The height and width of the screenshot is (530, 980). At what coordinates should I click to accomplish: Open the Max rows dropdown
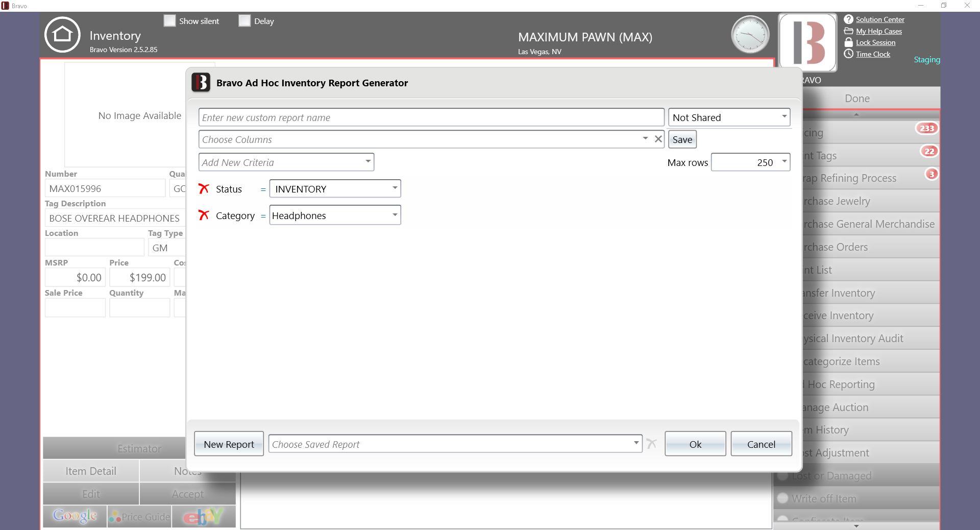point(750,162)
